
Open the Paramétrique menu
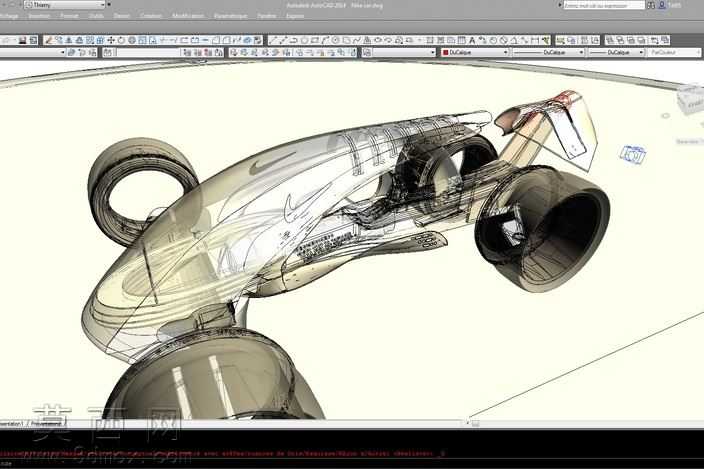(x=230, y=16)
